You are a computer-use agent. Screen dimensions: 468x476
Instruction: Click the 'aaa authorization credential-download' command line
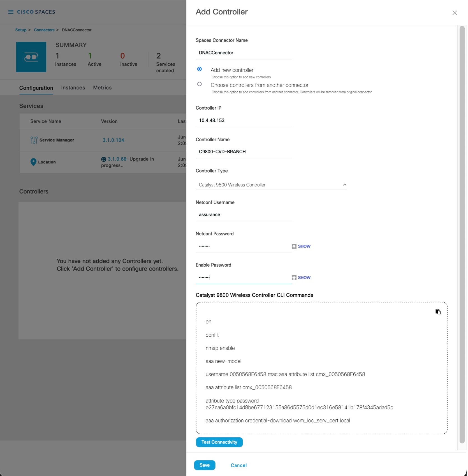[278, 421]
